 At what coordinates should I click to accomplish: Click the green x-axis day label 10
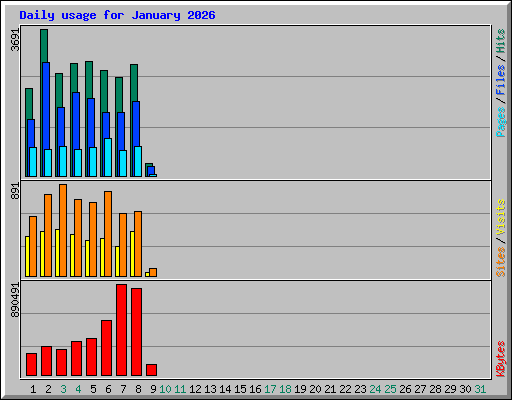pyautogui.click(x=165, y=389)
